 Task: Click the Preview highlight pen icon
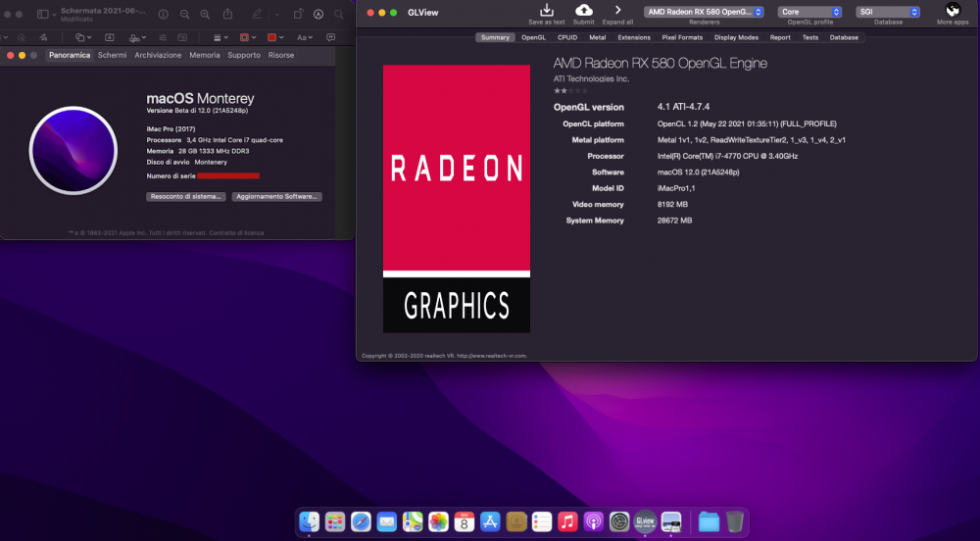pyautogui.click(x=257, y=14)
